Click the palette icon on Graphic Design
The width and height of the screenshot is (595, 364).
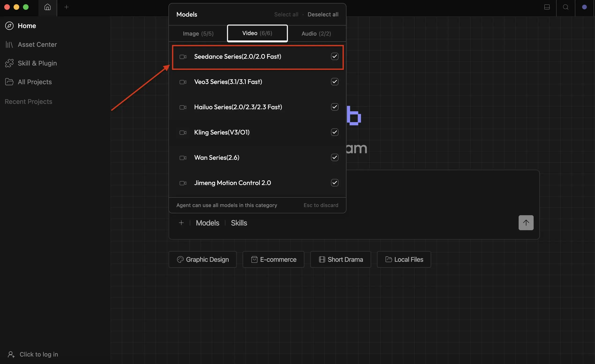point(180,259)
